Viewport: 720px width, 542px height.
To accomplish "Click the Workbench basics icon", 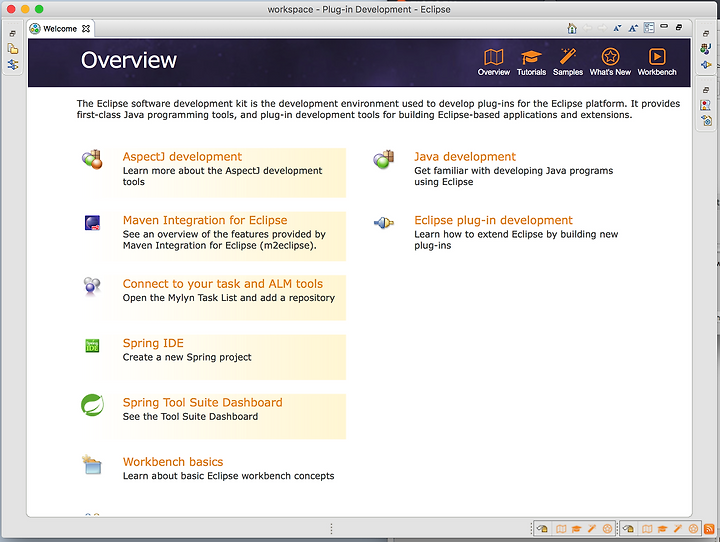I will coord(92,464).
